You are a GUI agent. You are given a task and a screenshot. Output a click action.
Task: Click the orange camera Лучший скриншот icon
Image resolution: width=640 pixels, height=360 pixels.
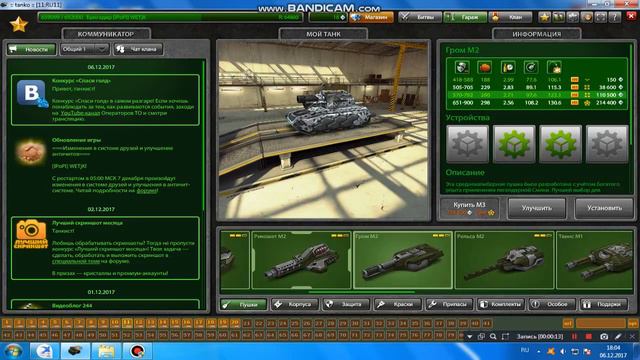click(31, 234)
